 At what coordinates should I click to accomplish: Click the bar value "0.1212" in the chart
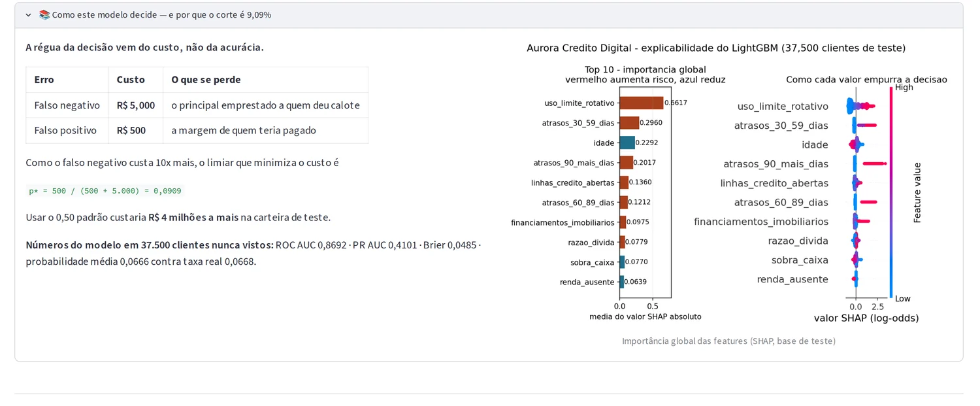point(639,202)
